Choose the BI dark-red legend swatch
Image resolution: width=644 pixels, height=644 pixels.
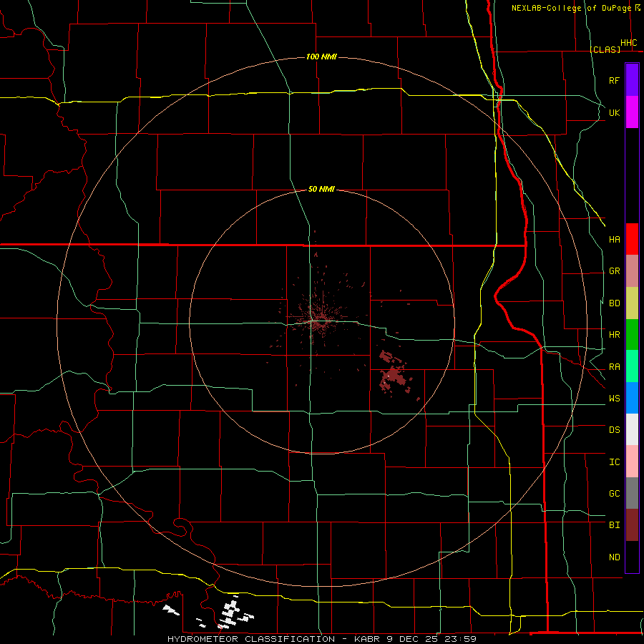pos(632,525)
